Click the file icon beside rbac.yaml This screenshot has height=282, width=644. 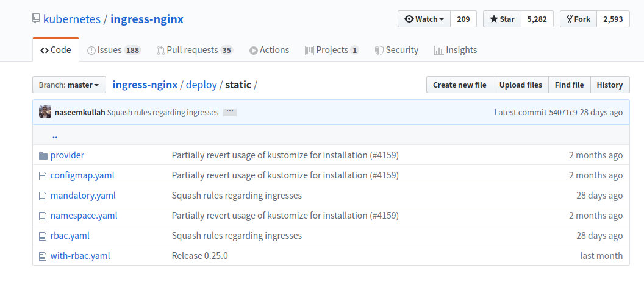tap(42, 236)
